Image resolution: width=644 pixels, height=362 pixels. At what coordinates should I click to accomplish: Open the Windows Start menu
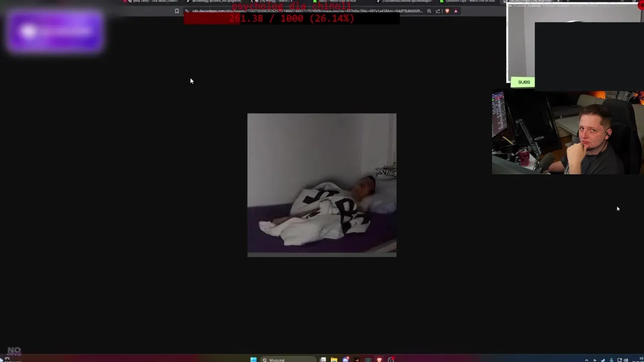point(254,359)
